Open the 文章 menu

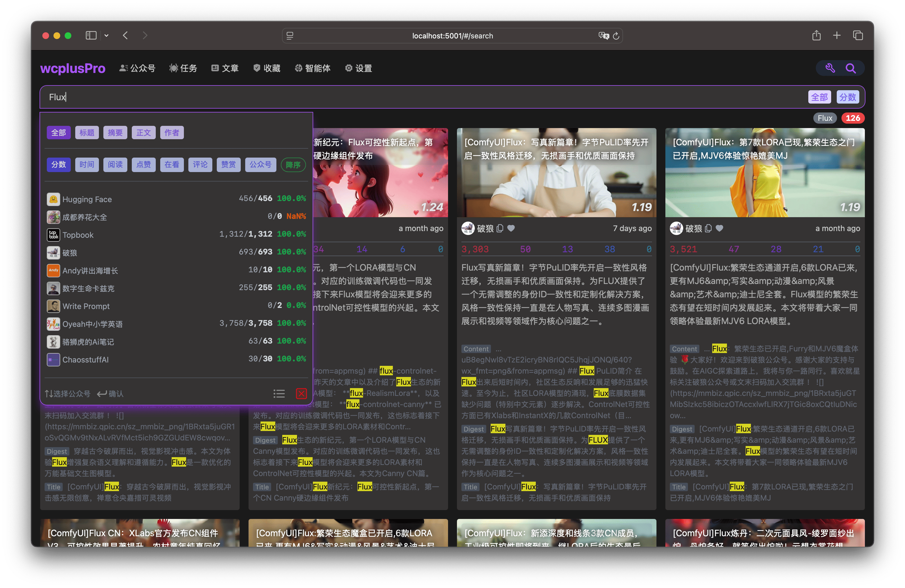tap(225, 68)
